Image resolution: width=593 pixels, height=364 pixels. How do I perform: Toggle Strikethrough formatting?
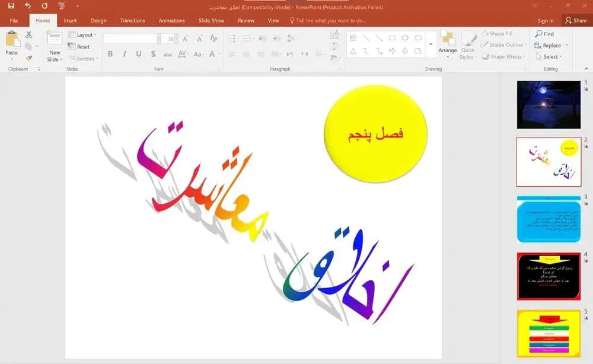point(168,55)
